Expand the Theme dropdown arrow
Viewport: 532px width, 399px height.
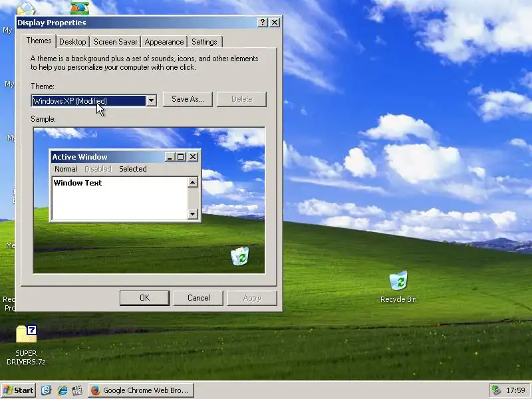(x=152, y=101)
